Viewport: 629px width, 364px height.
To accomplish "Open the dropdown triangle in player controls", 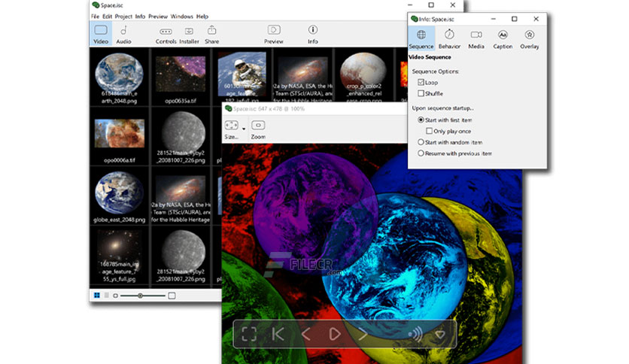I will click(x=440, y=335).
